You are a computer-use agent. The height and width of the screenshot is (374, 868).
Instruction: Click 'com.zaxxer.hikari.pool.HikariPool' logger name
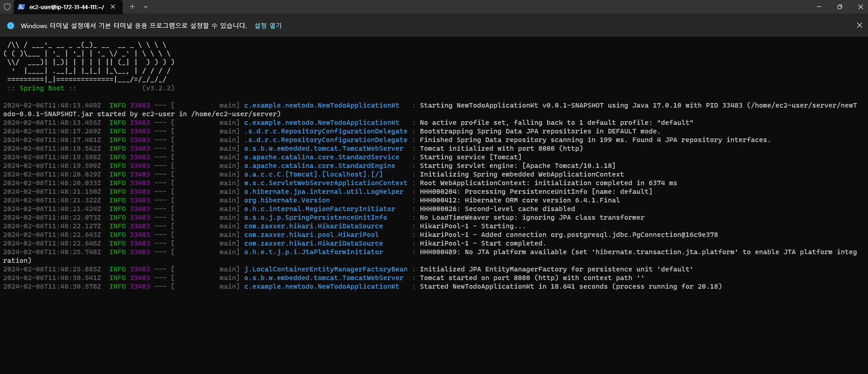point(311,235)
